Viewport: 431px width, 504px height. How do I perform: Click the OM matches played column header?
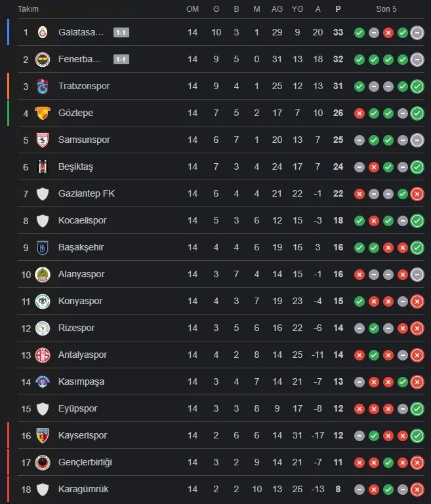pyautogui.click(x=192, y=9)
